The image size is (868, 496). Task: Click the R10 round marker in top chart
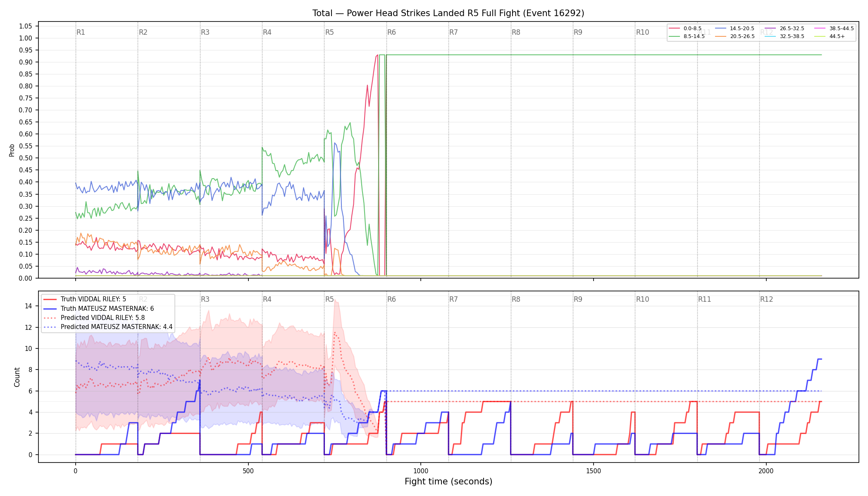tap(643, 32)
